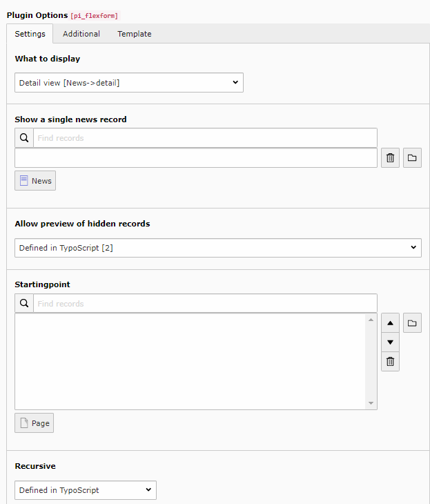The width and height of the screenshot is (430, 504).
Task: Focus Find records field under Startingpoint
Action: [x=205, y=304]
